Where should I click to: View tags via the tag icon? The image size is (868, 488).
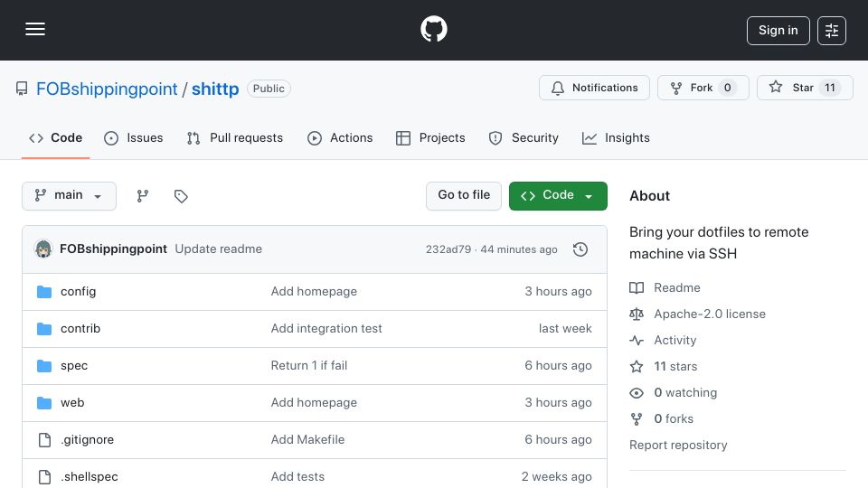pos(181,196)
